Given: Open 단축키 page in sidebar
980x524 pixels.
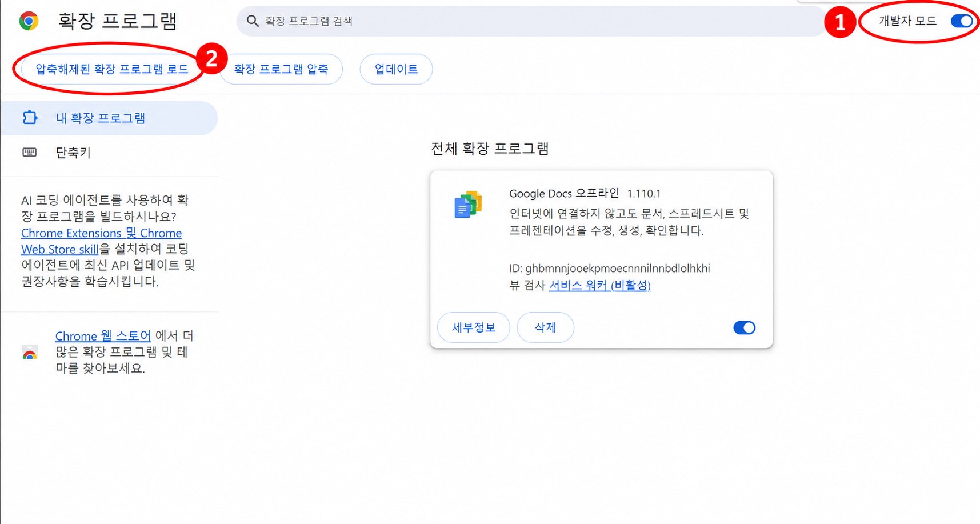Looking at the screenshot, I should (109, 152).
